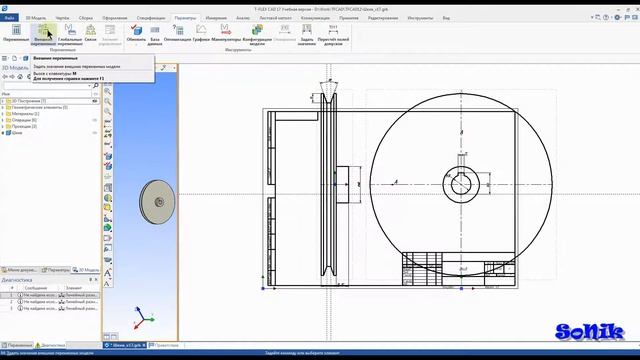Screen dimensions: 640x360
Task: Switch to the Диагностика bottom tab
Action: [x=50, y=345]
